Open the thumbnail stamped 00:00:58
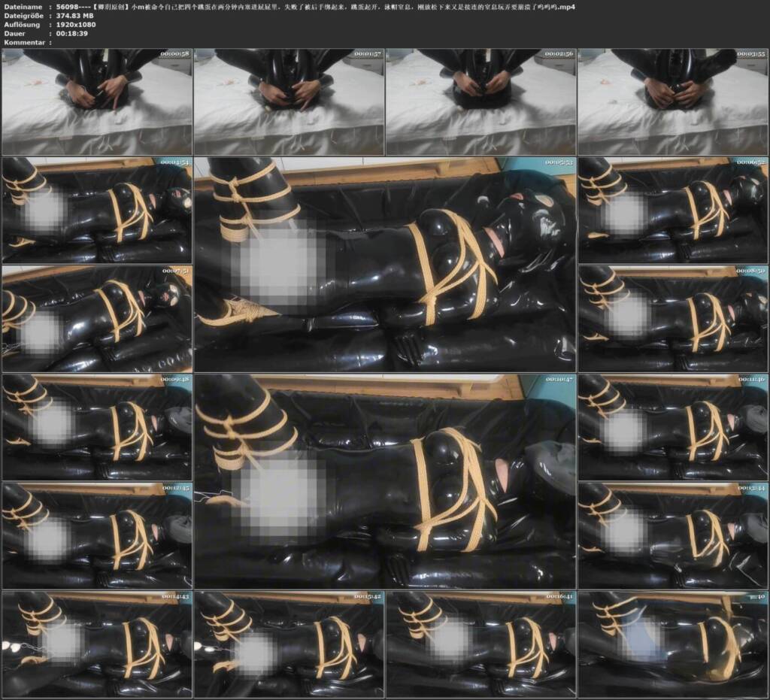This screenshot has width=770, height=700. tap(97, 102)
